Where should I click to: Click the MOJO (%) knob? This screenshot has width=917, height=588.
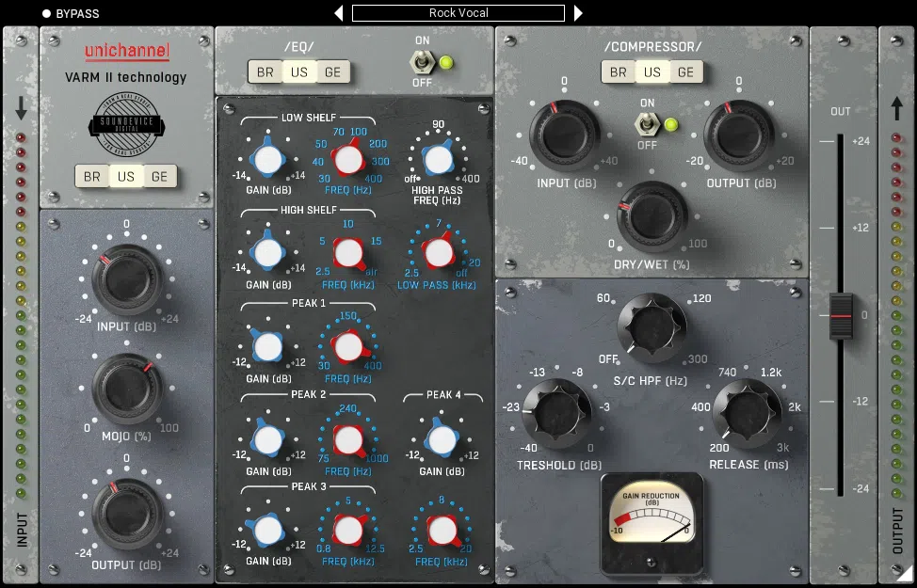tap(127, 389)
